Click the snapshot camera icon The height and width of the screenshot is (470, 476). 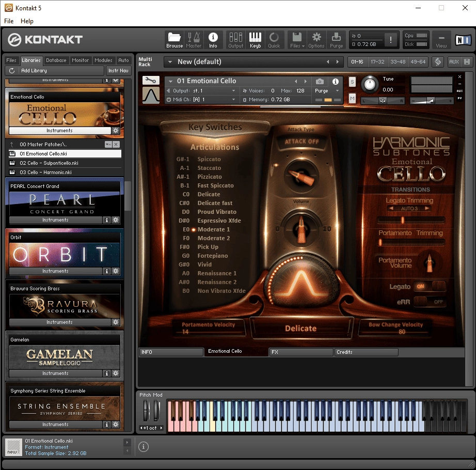320,82
